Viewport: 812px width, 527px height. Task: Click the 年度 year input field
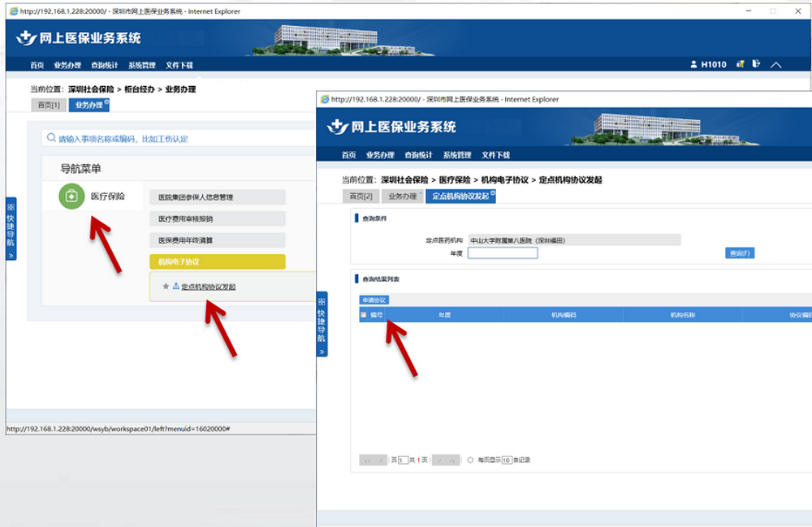coord(503,253)
